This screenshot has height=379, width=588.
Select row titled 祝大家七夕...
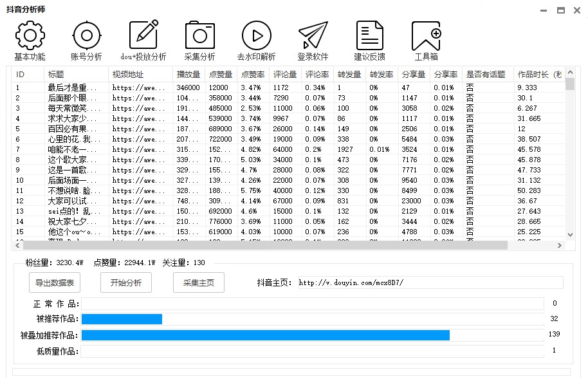(288, 222)
